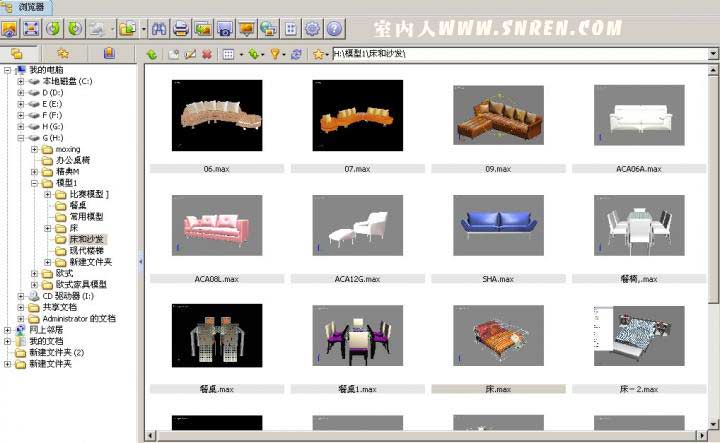Click the rename pencil icon
The height and width of the screenshot is (443, 720).
coord(190,55)
